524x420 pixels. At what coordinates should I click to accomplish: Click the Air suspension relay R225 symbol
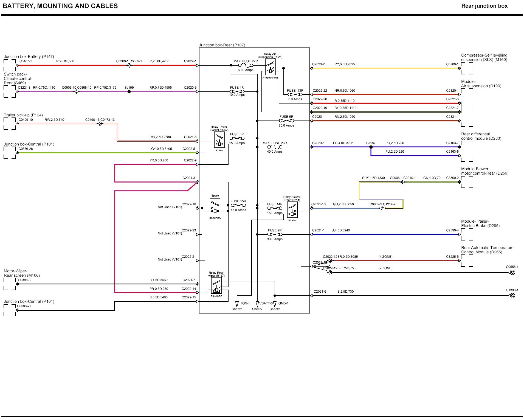[271, 67]
